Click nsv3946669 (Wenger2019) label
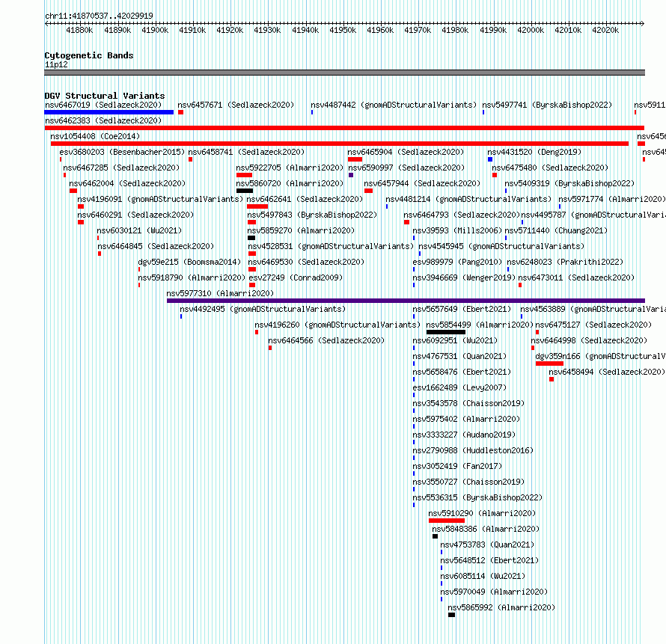Viewport: 666px width, 644px height. coord(464,277)
